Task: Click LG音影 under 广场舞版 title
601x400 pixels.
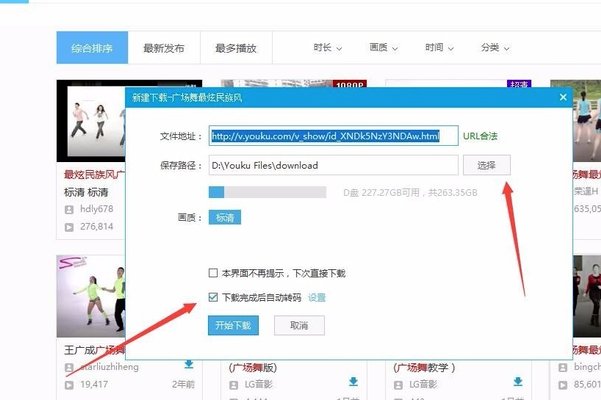Action: pos(258,384)
